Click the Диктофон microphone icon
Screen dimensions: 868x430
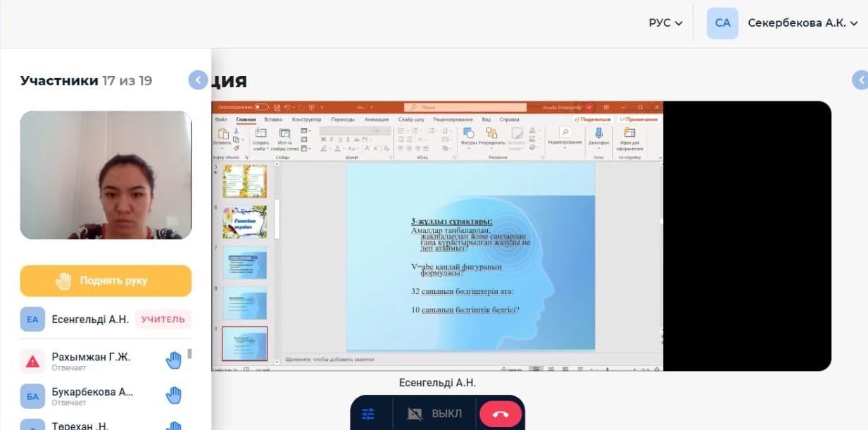tap(598, 133)
